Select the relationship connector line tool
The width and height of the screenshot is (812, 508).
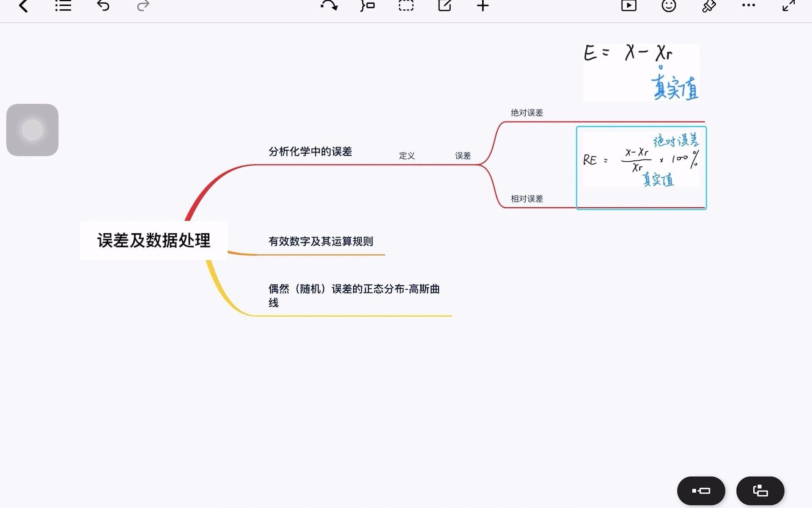329,6
